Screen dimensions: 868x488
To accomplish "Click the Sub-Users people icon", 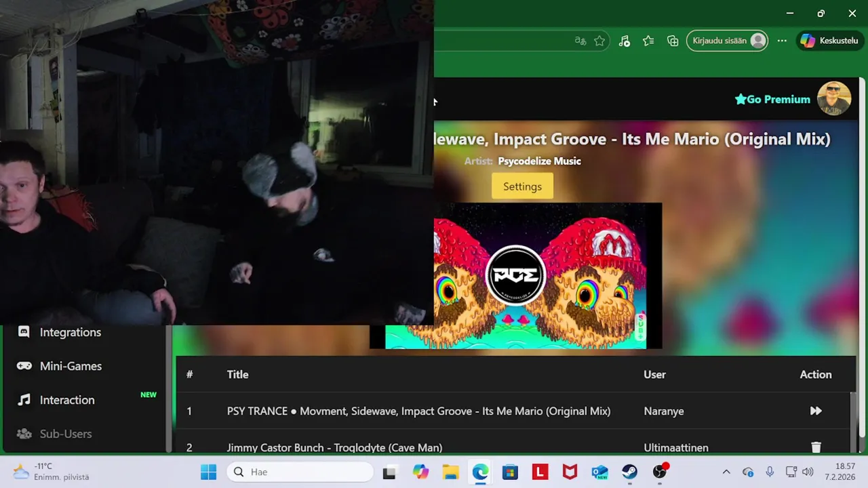I will [24, 434].
